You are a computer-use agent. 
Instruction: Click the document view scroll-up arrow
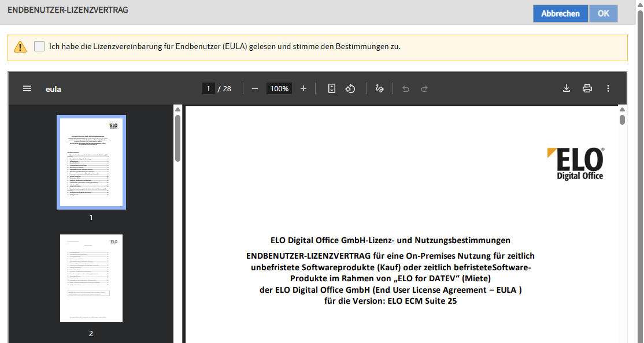(x=622, y=109)
